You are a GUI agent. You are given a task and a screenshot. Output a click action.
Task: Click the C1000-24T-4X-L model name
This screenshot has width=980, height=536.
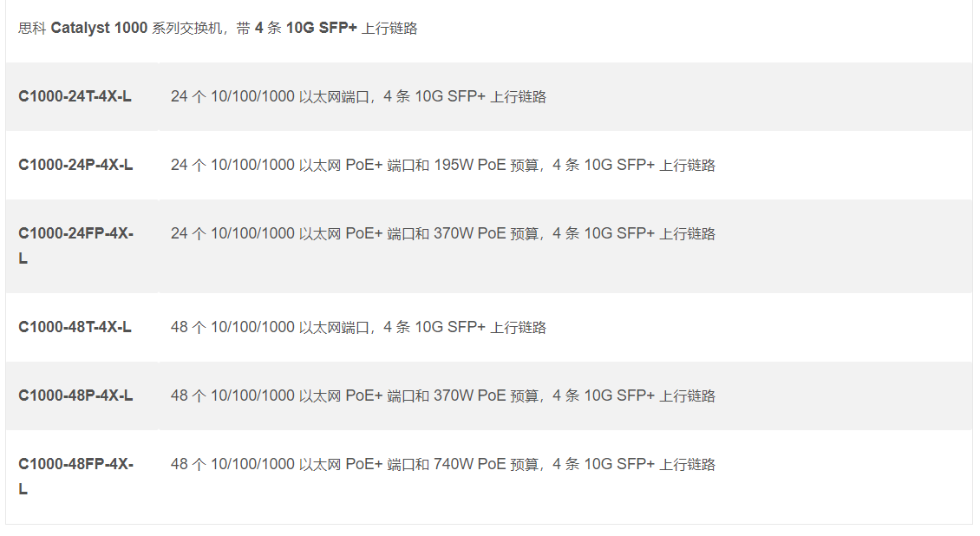click(75, 96)
